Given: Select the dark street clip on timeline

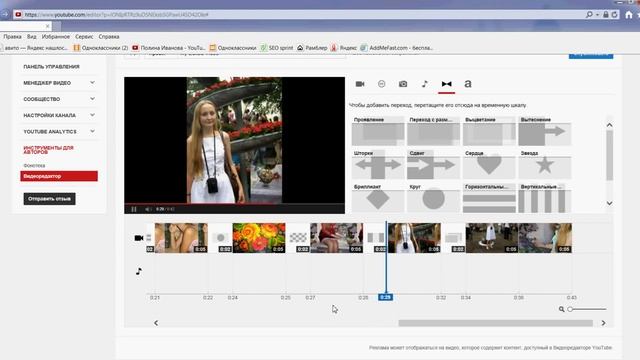Looking at the screenshot, I should pyautogui.click(x=492, y=238).
